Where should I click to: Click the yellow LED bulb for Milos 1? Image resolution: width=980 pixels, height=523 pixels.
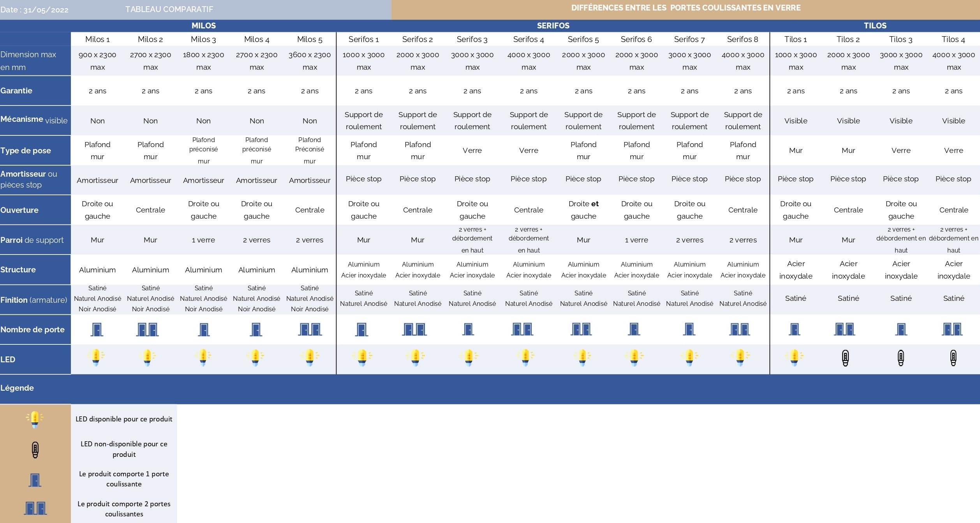tap(96, 358)
